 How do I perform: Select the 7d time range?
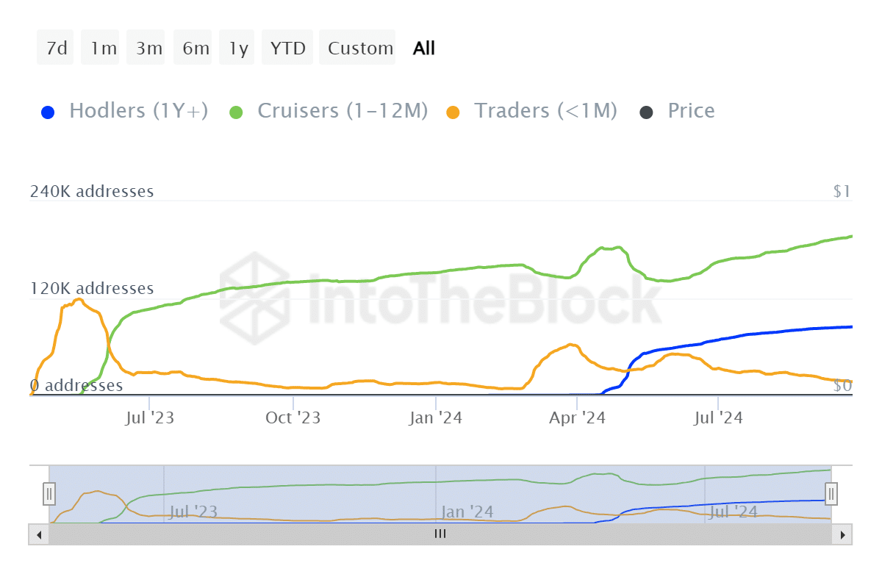[x=56, y=49]
